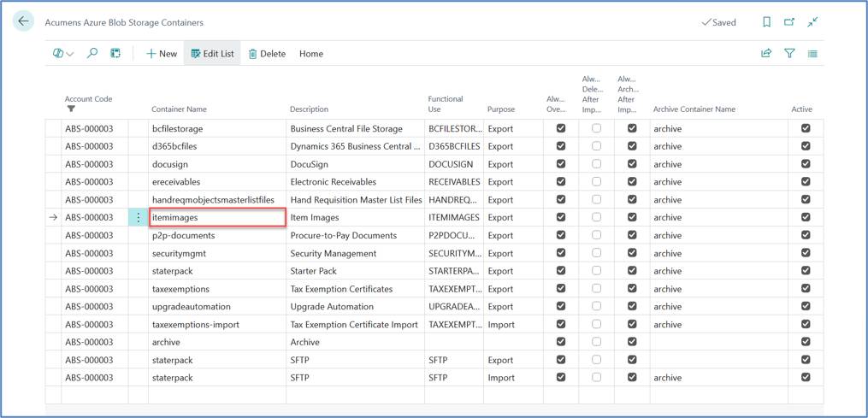
Task: Sort by Container Name column header
Action: pyautogui.click(x=179, y=109)
